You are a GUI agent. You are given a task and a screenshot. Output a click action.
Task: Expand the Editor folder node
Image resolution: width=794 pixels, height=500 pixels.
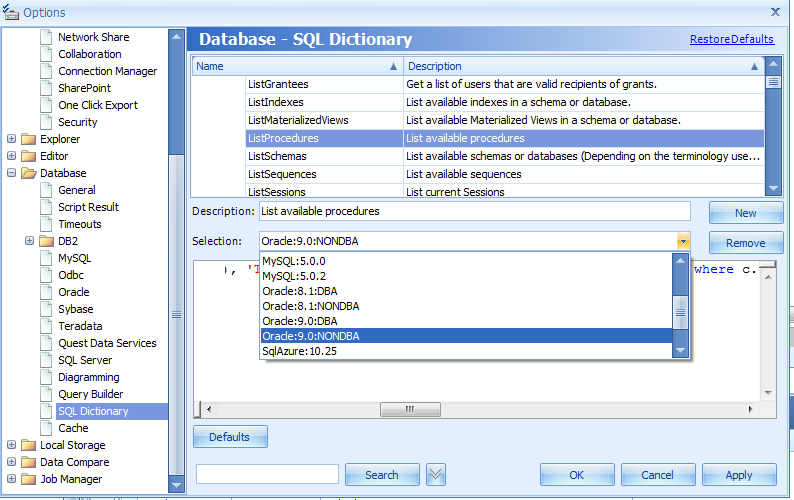(x=12, y=156)
